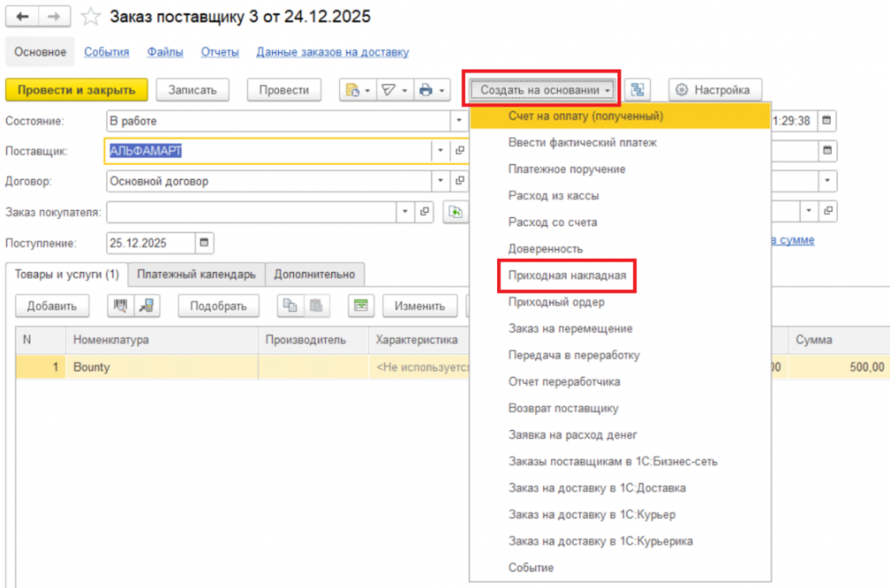Click the Поставщик field with АЛЬФАМАРТ

click(268, 151)
